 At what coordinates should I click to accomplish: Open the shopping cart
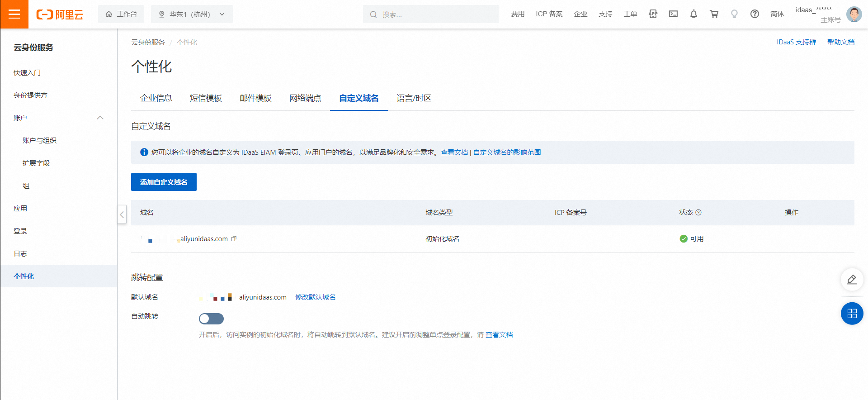point(714,14)
